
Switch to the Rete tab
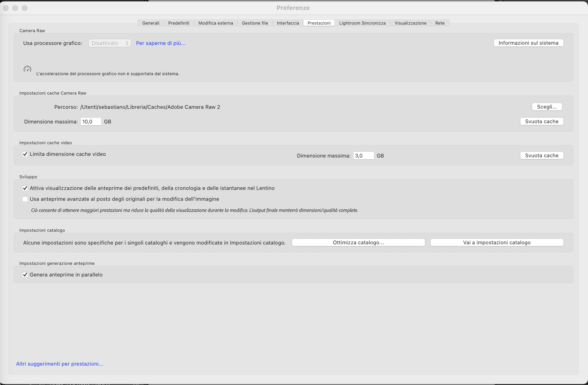[440, 23]
